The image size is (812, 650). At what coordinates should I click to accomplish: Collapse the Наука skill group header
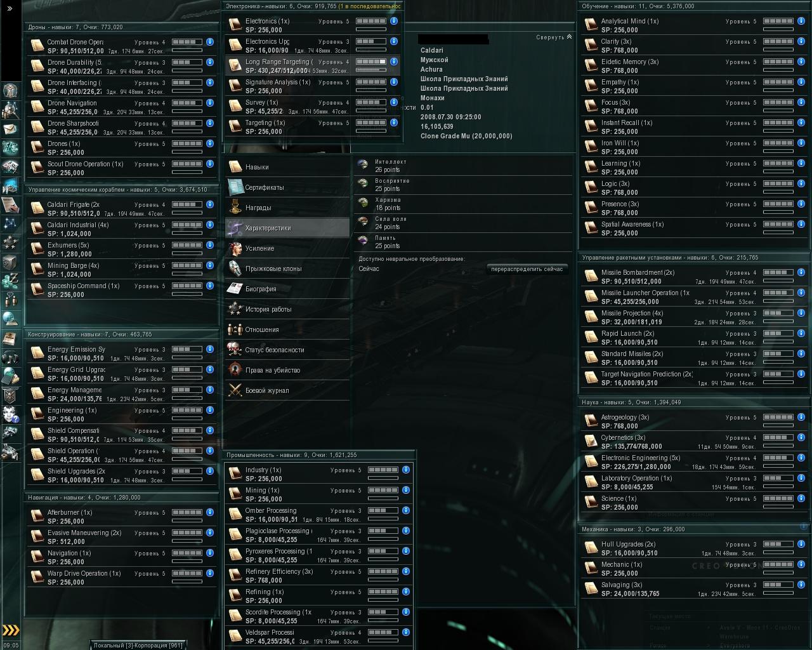pos(694,402)
